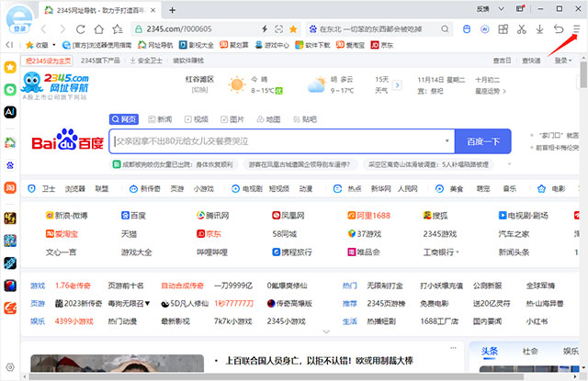Click the yellow star favorites sidebar icon
The width and height of the screenshot is (588, 381).
(10, 68)
